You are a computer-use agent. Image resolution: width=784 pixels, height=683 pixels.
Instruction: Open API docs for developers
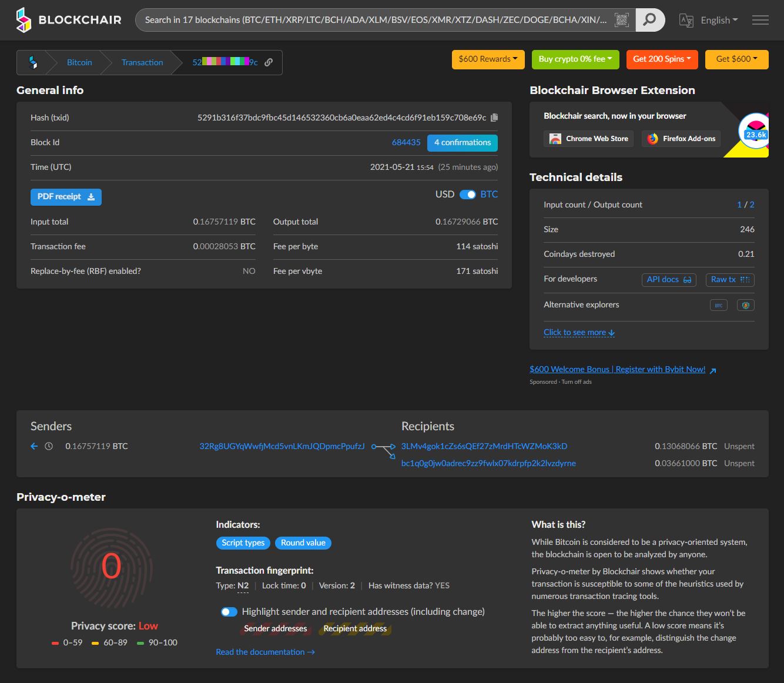click(x=669, y=280)
